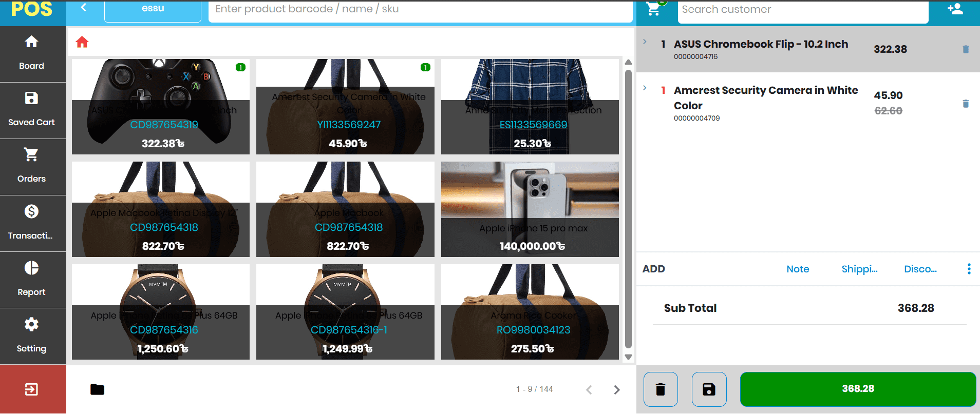Open the product categories folder icon
980x414 pixels.
click(97, 389)
